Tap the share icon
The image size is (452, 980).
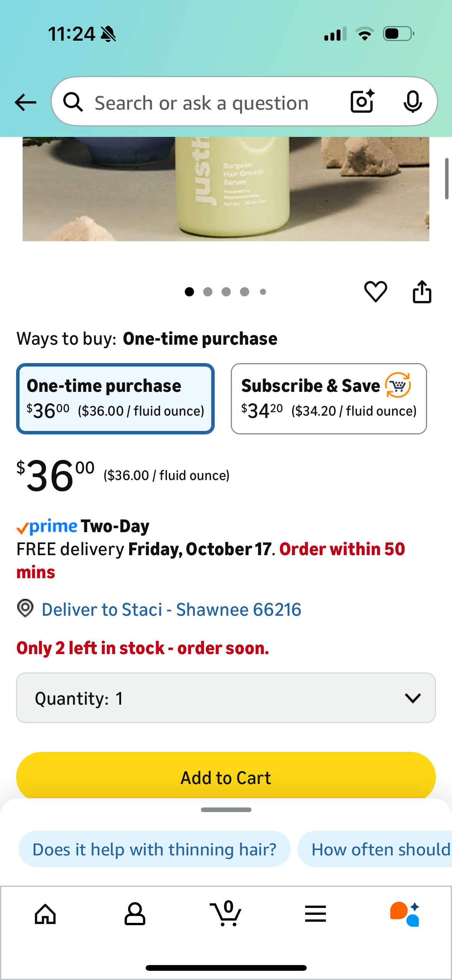[x=422, y=292]
